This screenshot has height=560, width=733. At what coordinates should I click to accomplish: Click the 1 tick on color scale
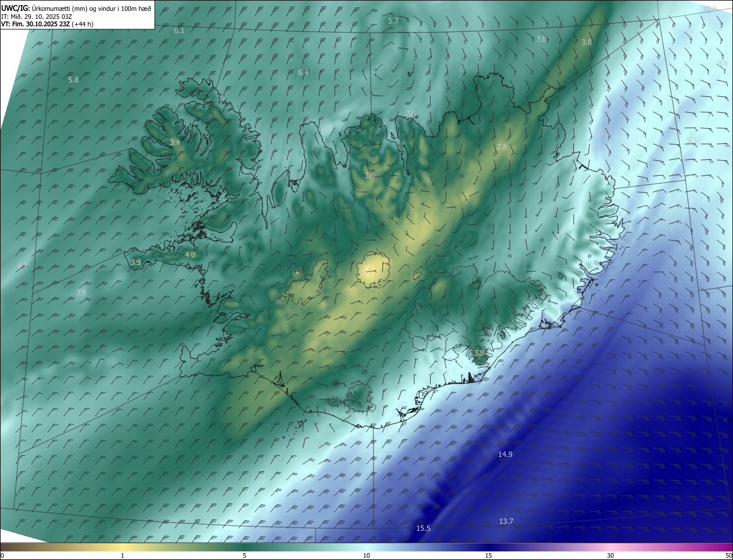pyautogui.click(x=123, y=555)
